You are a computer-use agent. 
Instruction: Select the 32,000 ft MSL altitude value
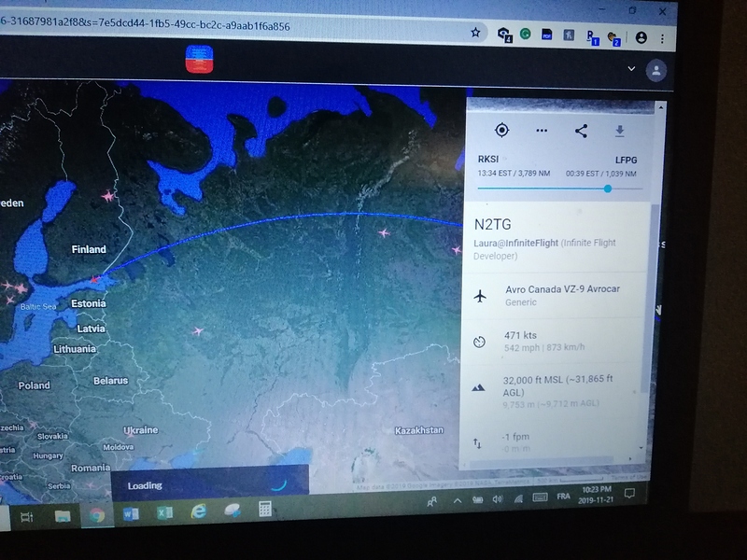coord(557,385)
